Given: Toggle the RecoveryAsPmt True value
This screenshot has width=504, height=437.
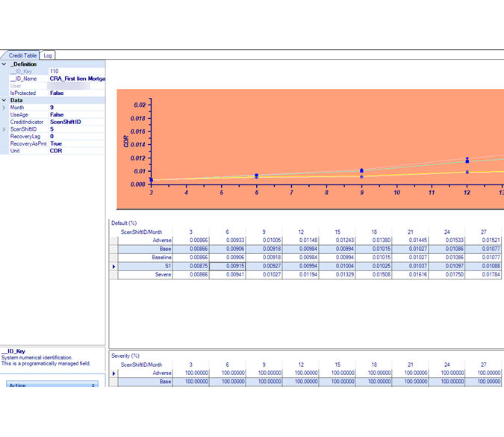Looking at the screenshot, I should point(57,143).
